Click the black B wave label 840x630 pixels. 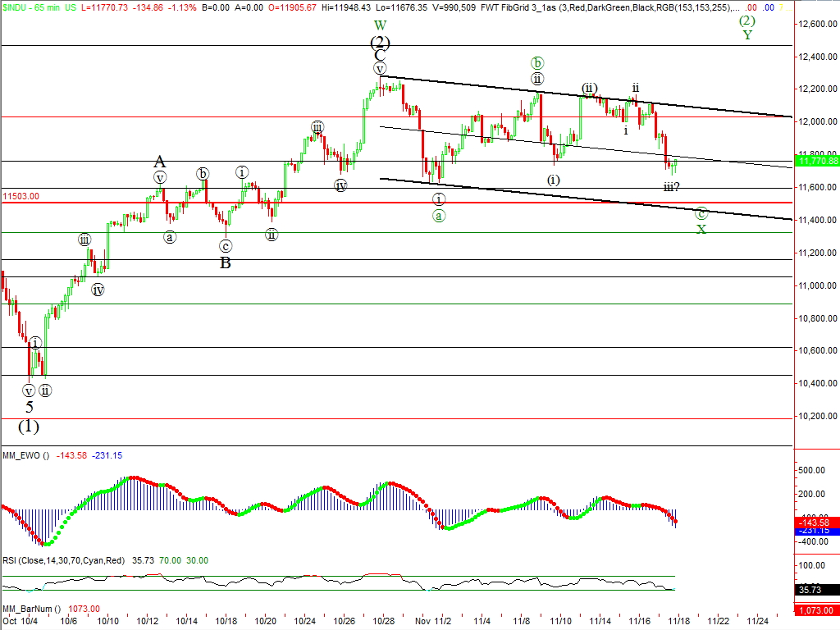[x=224, y=263]
